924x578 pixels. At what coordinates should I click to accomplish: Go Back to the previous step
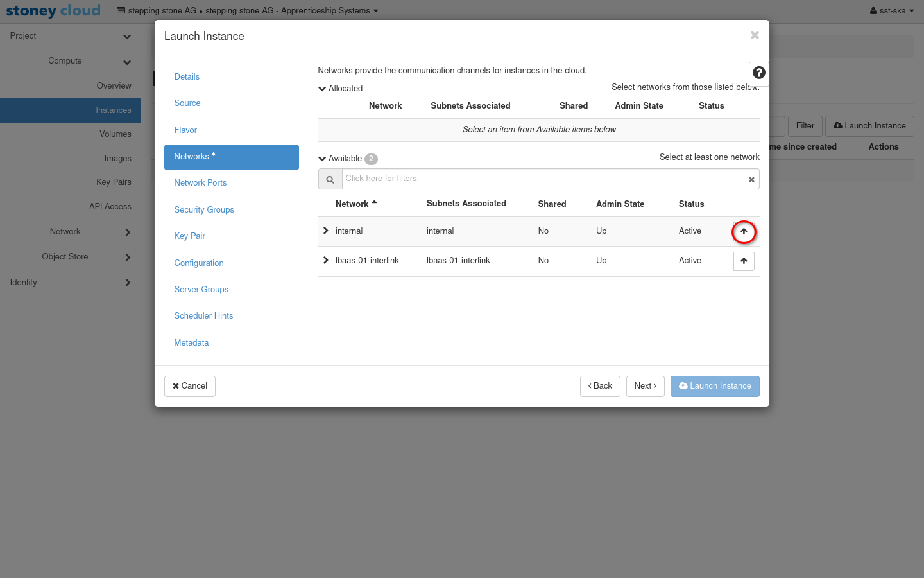pos(600,386)
